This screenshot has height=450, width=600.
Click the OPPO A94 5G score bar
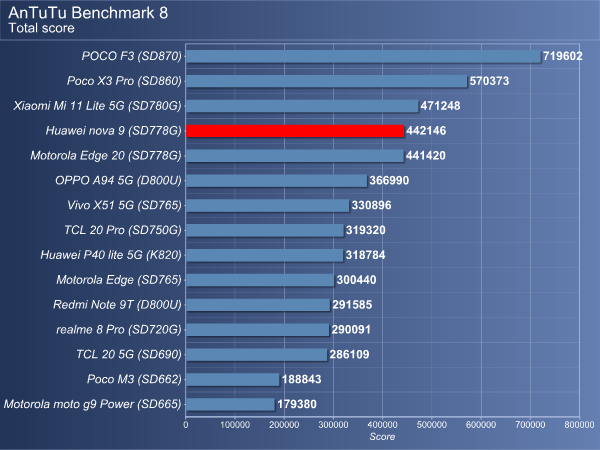click(x=277, y=181)
